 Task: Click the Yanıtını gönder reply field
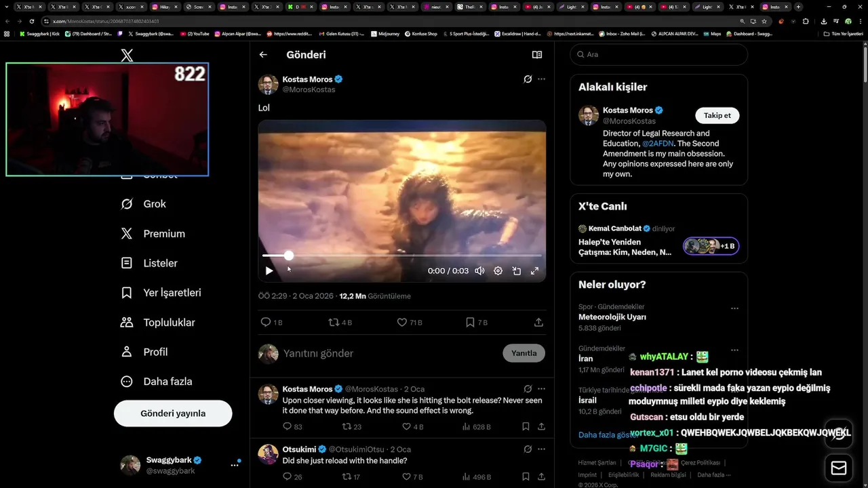pos(390,353)
